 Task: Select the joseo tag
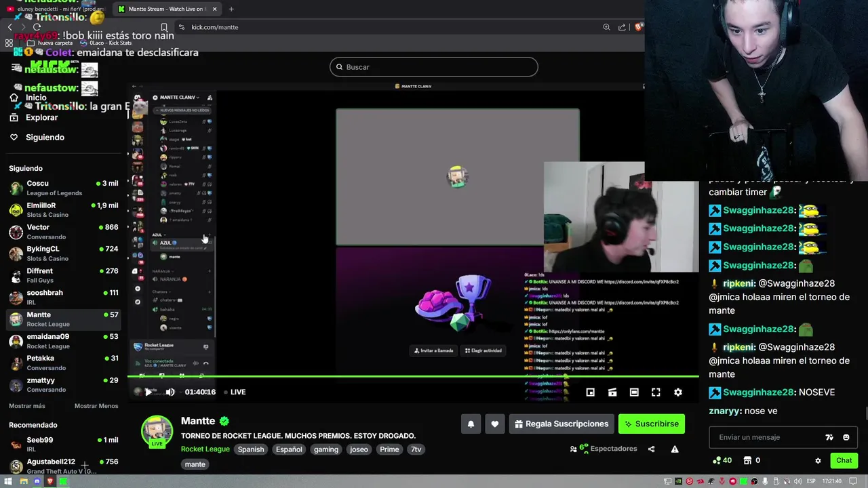(359, 449)
